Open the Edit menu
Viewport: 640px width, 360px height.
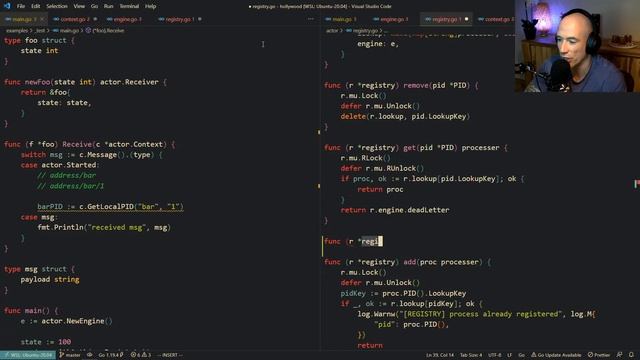(36, 6)
